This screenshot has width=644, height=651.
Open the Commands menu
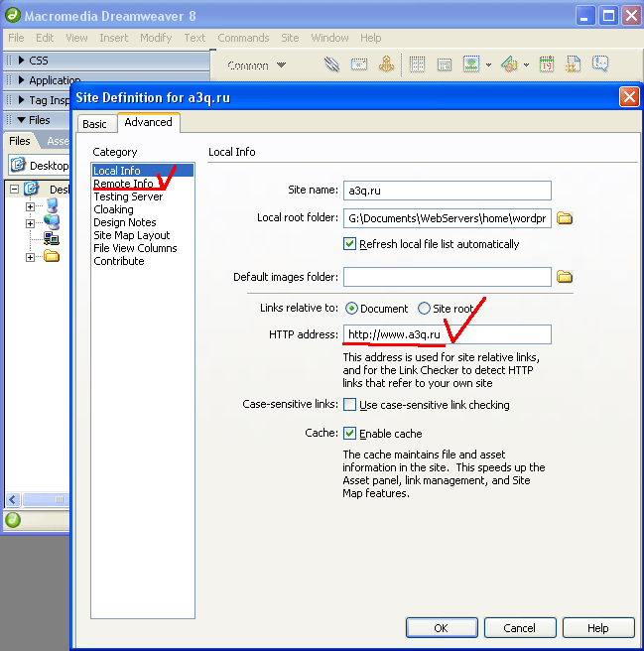pos(243,38)
